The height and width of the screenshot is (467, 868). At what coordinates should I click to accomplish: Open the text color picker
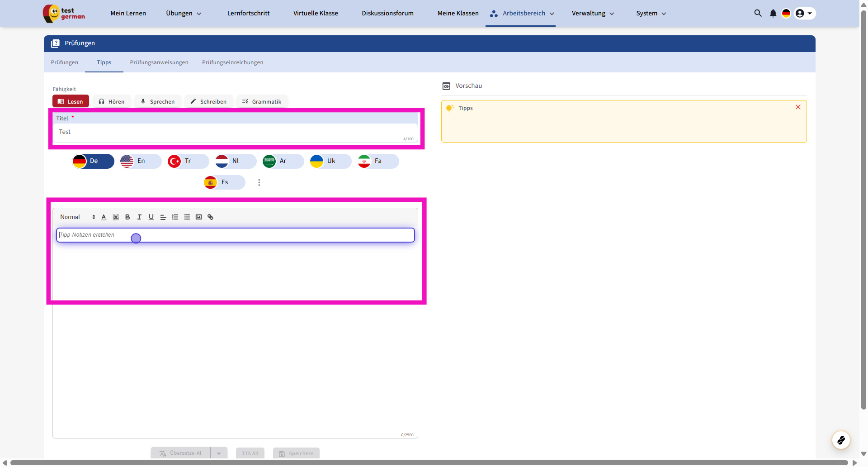coord(104,217)
